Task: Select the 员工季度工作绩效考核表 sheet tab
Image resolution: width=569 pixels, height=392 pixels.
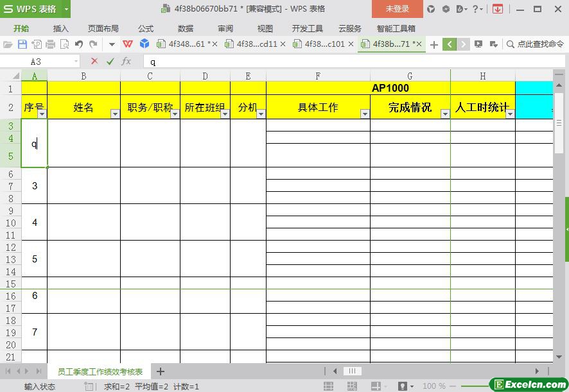Action: (100, 371)
